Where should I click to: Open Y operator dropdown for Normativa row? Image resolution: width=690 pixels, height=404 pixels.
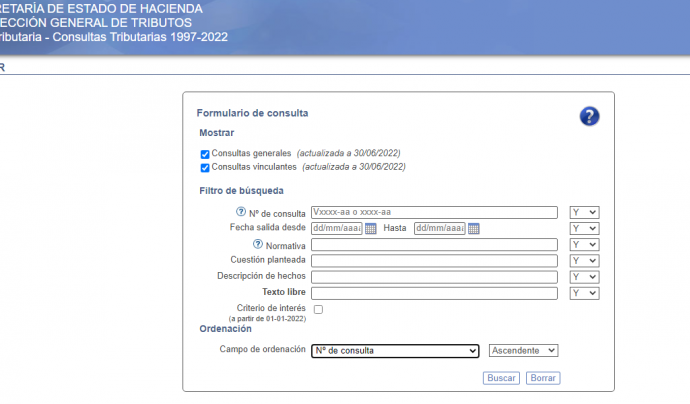pos(583,245)
